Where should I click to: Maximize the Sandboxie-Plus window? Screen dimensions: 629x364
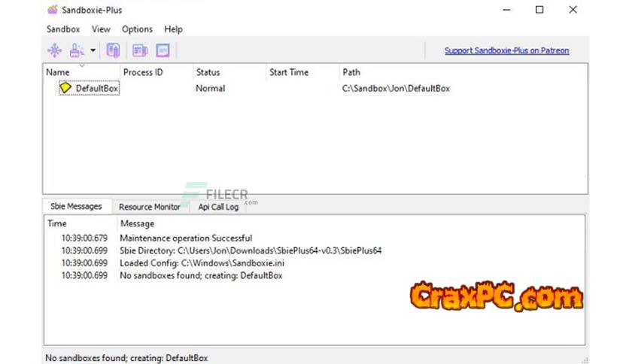tap(539, 10)
